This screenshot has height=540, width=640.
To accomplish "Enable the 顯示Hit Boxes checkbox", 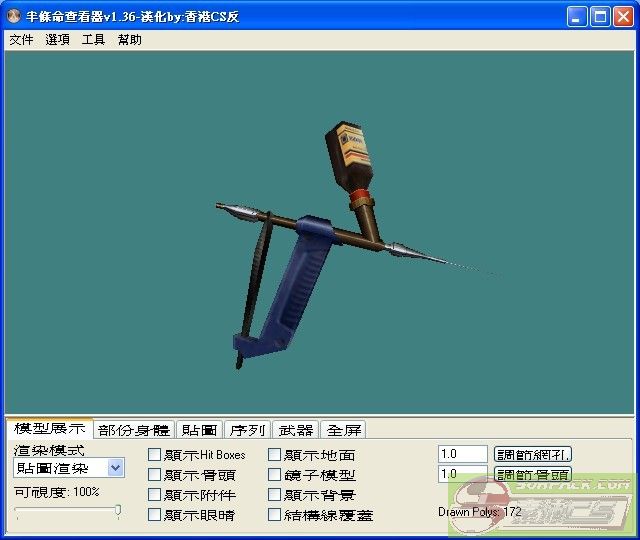I will coord(154,455).
